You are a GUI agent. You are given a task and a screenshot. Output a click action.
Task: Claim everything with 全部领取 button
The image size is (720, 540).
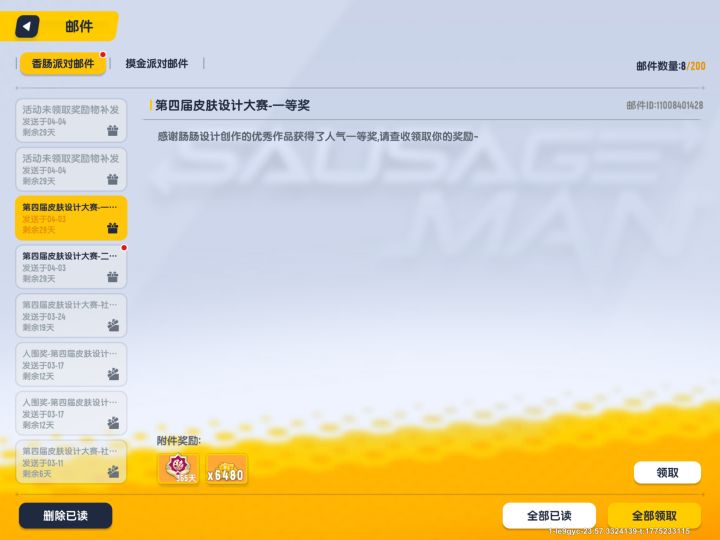click(x=654, y=515)
